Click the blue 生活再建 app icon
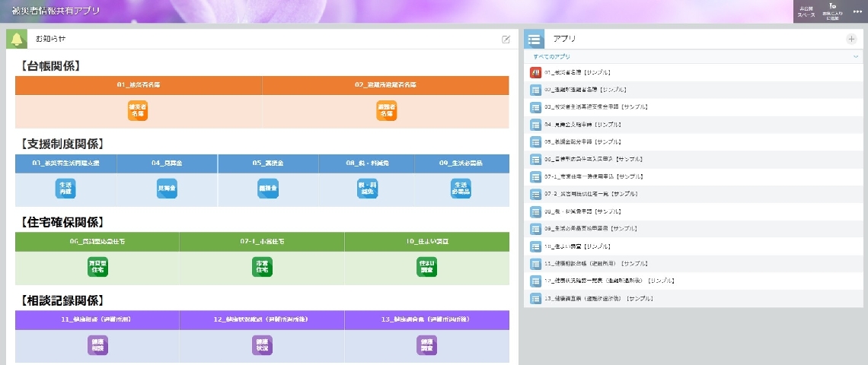The width and height of the screenshot is (868, 365). [x=66, y=189]
